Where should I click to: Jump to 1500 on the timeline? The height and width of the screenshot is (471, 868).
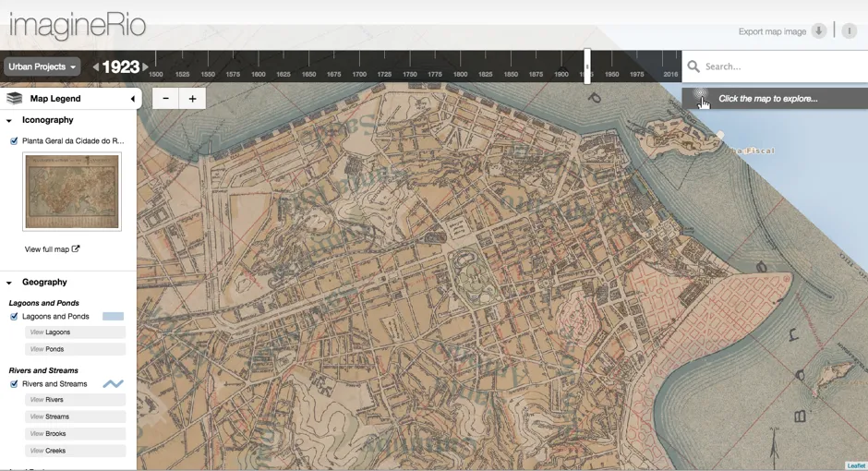coord(156,74)
